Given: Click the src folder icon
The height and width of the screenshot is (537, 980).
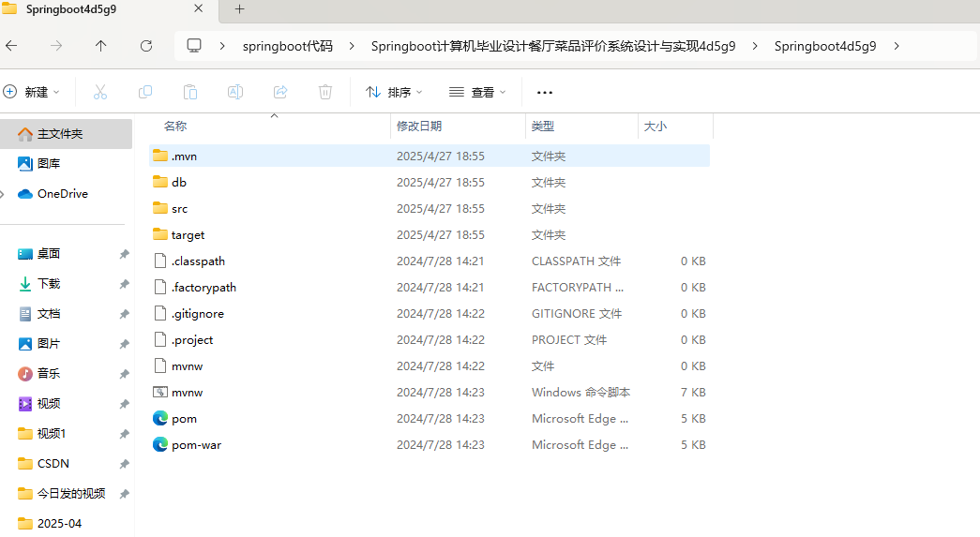Looking at the screenshot, I should pyautogui.click(x=160, y=208).
